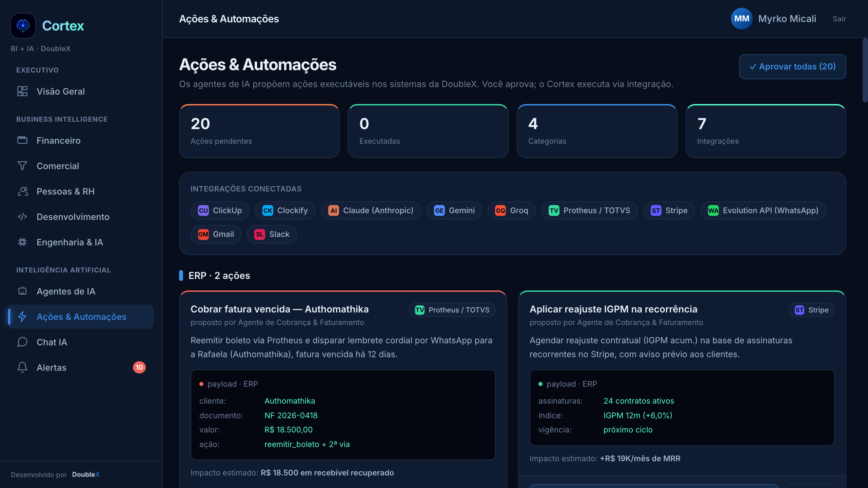Click the Slack integration chip
Viewport: 868px width, 488px height.
(x=272, y=234)
